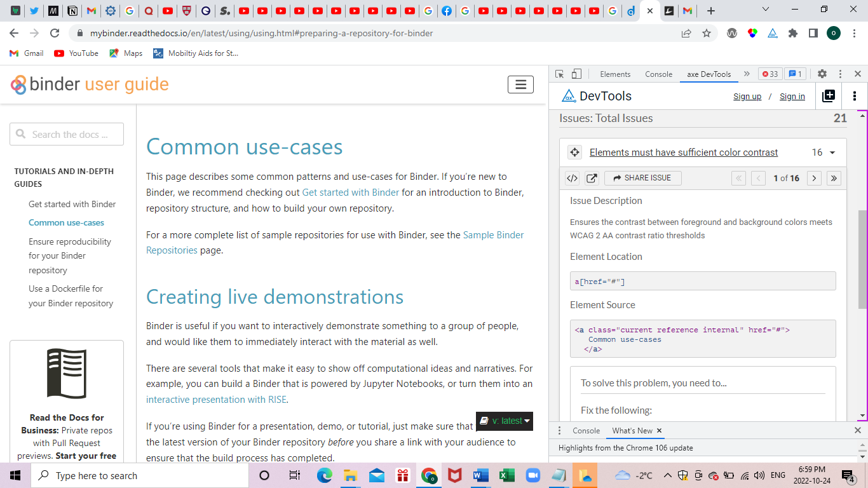The width and height of the screenshot is (868, 488).
Task: Click the Chrome browser taskbar icon
Action: tap(428, 475)
